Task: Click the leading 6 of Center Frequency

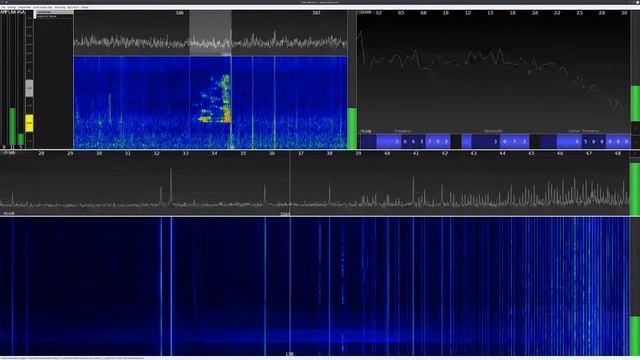Action: click(577, 142)
